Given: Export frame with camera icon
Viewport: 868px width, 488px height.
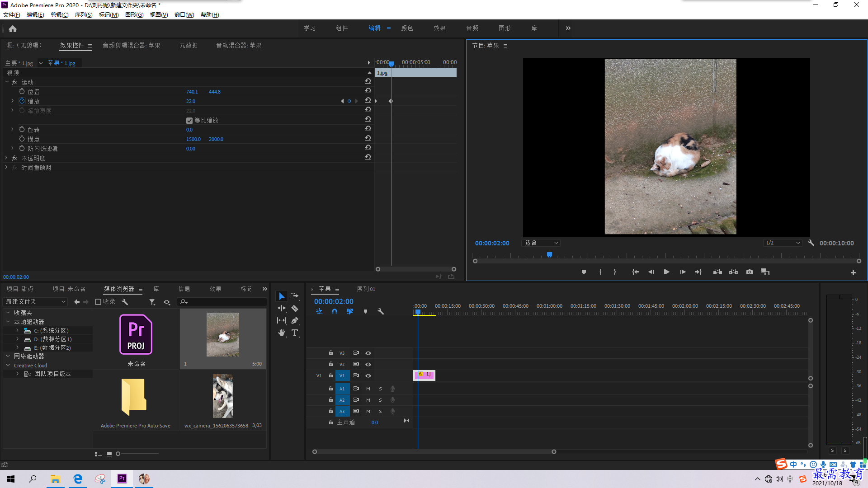Looking at the screenshot, I should click(750, 272).
